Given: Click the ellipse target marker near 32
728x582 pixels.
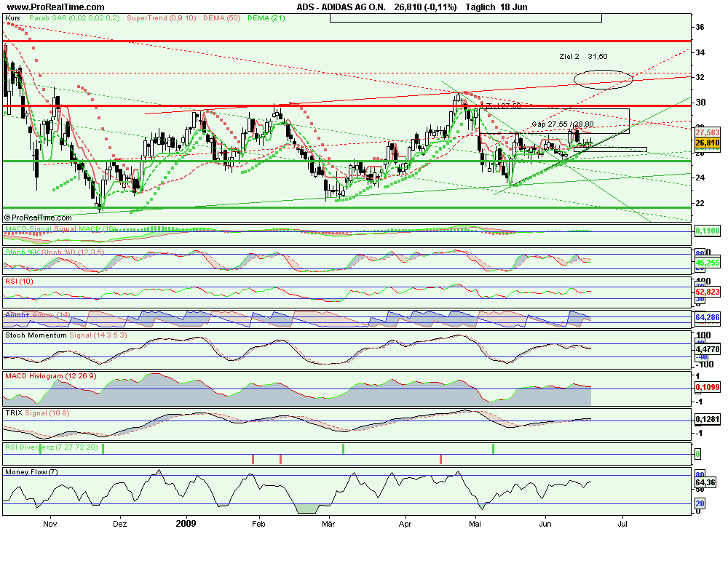Looking at the screenshot, I should pyautogui.click(x=603, y=77).
